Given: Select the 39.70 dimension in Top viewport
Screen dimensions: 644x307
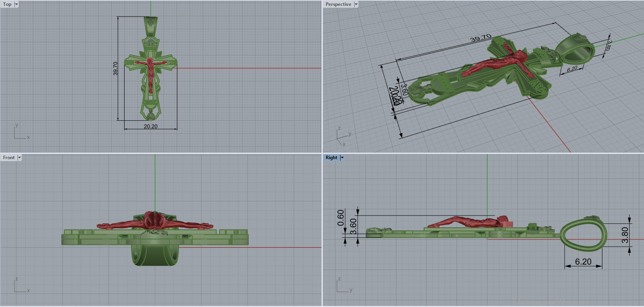Looking at the screenshot, I should coord(115,68).
